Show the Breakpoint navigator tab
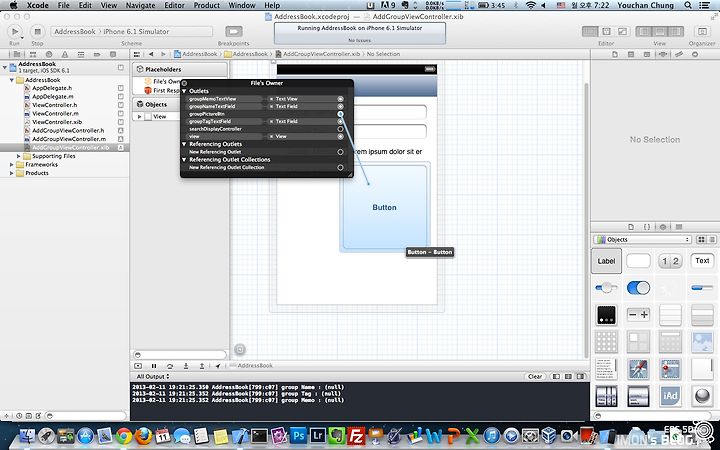 click(97, 54)
